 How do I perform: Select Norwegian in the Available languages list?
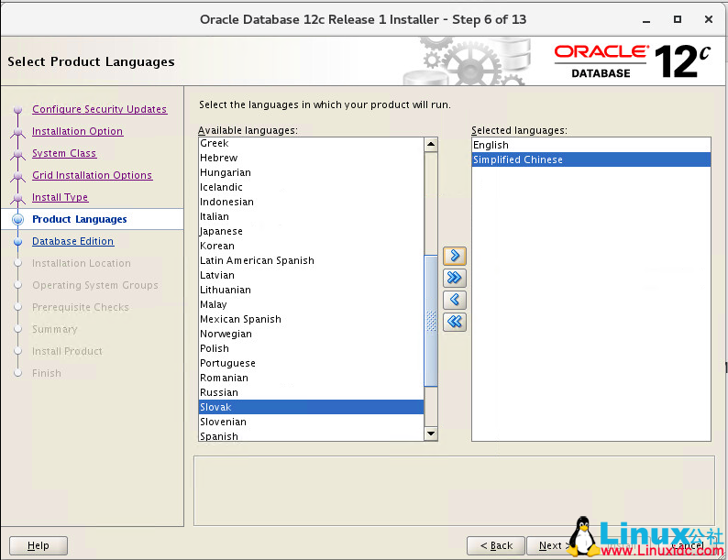tap(311, 334)
